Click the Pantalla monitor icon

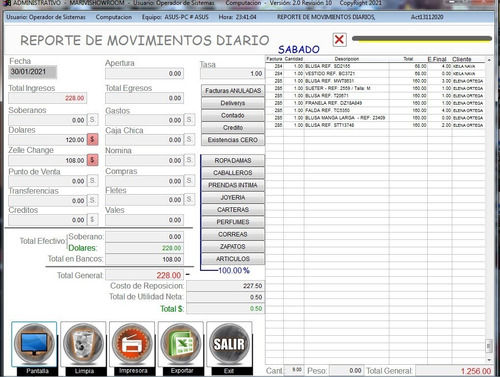(34, 344)
